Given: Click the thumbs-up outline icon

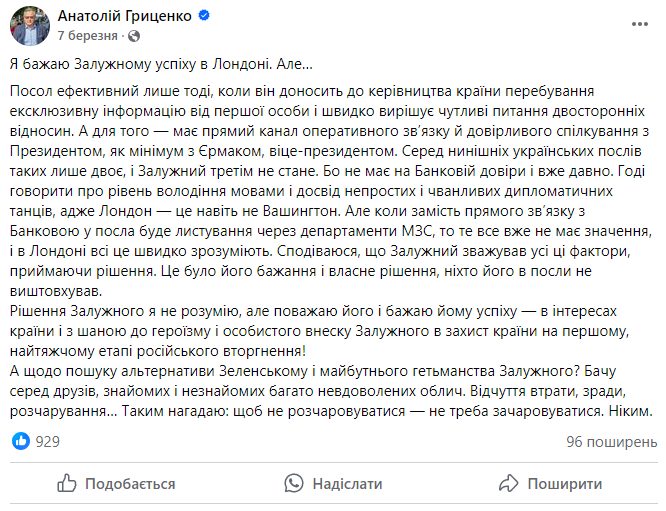Looking at the screenshot, I should pos(67,483).
